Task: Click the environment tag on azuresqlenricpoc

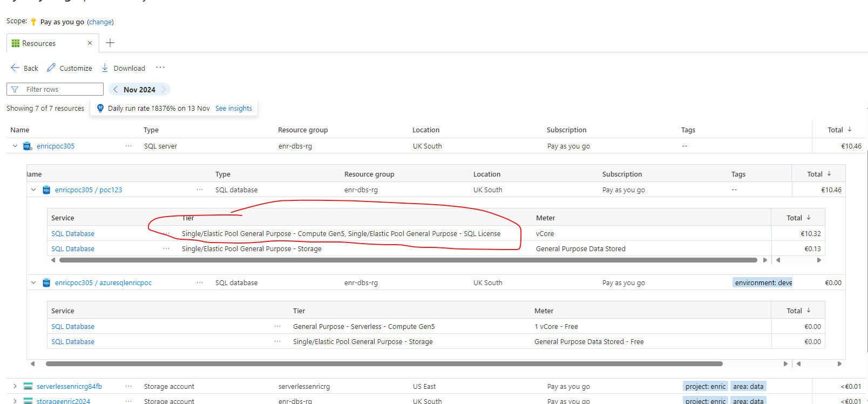Action: coord(762,282)
